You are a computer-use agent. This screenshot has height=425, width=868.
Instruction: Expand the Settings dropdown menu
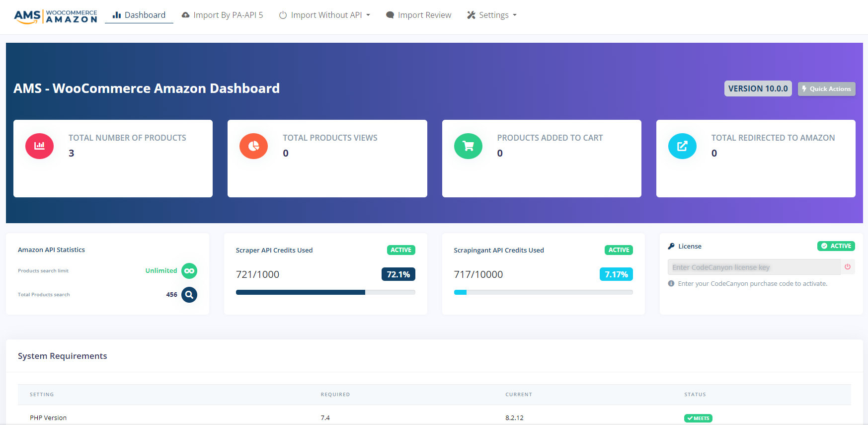click(492, 15)
